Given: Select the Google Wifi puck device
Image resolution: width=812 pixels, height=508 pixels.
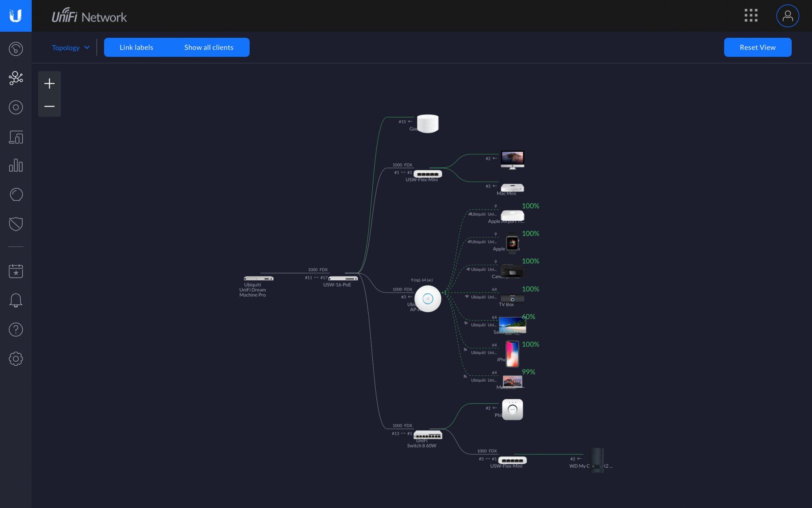Looking at the screenshot, I should point(428,124).
